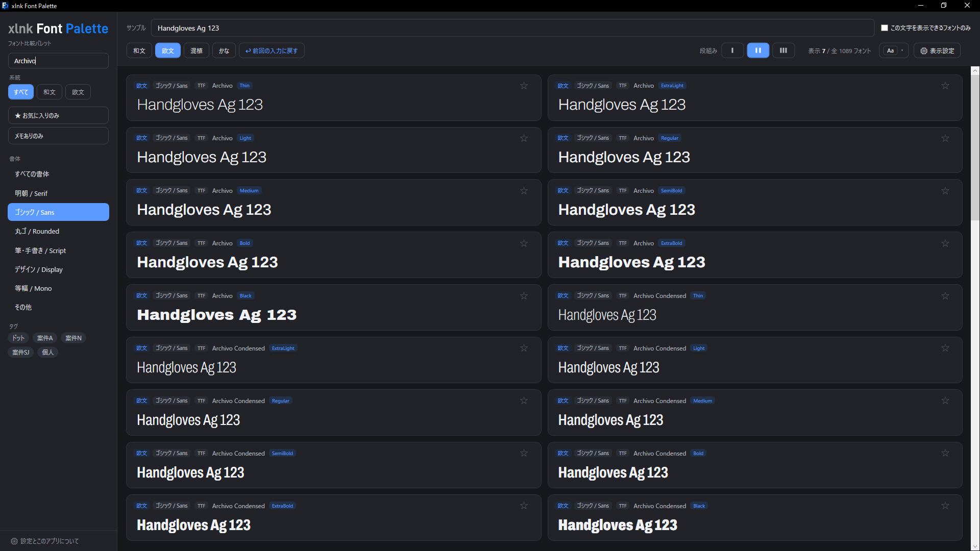980x551 pixels.
Task: Select the 案件A tag
Action: coord(45,338)
